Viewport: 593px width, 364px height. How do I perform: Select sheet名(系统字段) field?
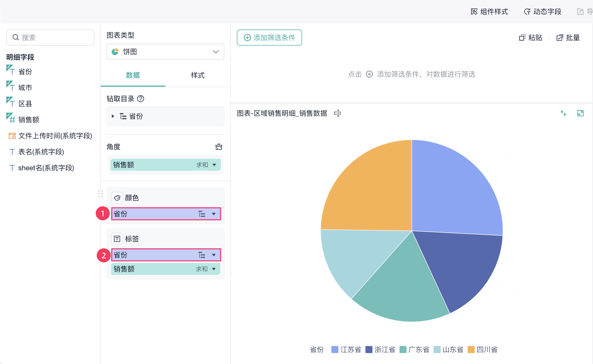click(46, 168)
